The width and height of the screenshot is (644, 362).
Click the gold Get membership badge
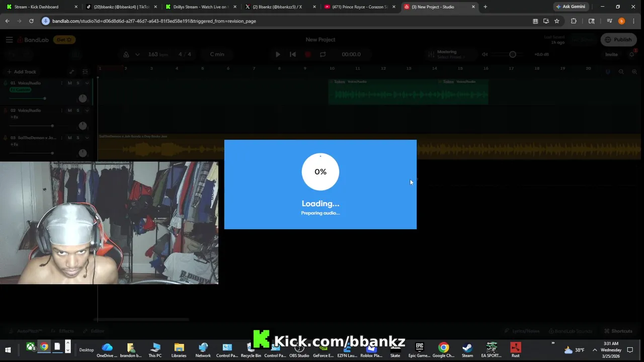point(64,40)
